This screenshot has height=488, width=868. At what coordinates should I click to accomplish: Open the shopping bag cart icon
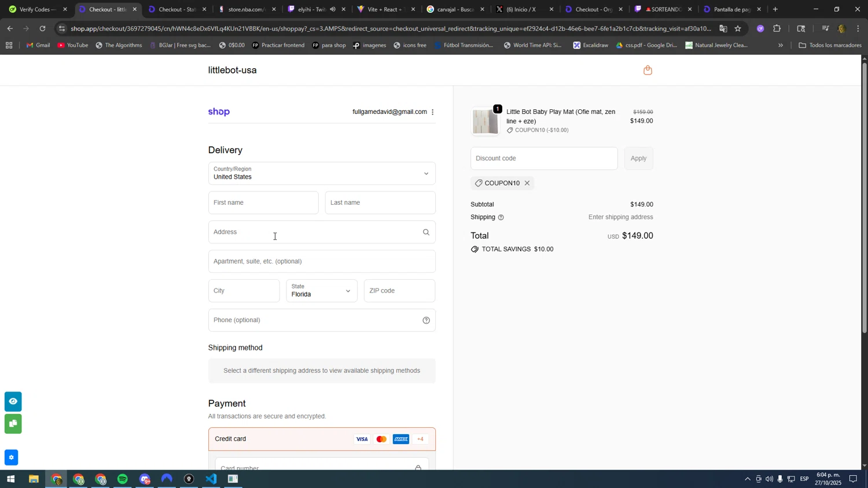click(x=648, y=71)
